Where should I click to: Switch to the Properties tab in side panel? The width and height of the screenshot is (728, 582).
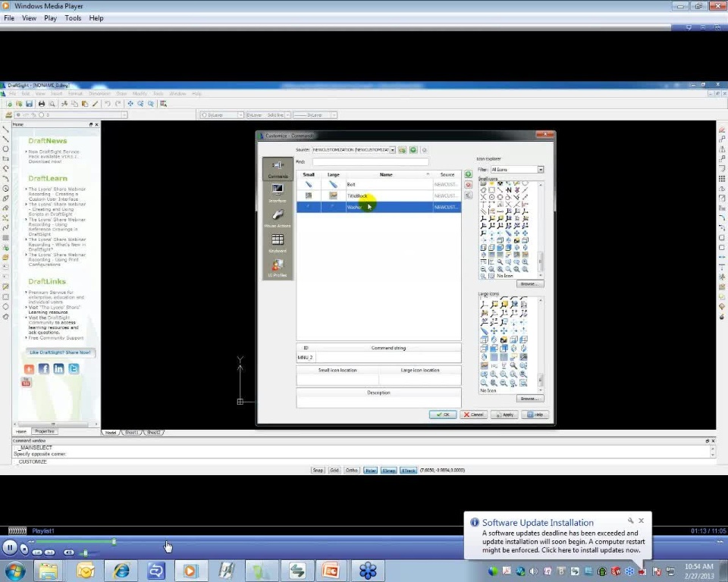[44, 431]
